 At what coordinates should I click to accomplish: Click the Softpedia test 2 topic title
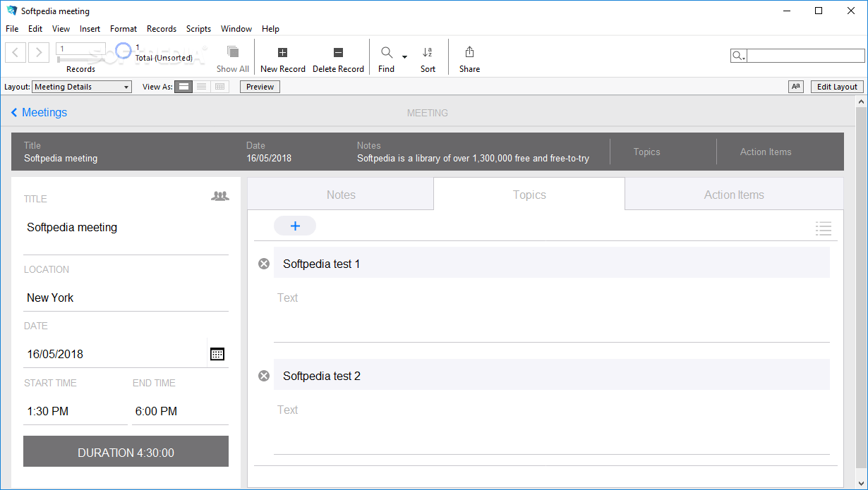point(551,376)
